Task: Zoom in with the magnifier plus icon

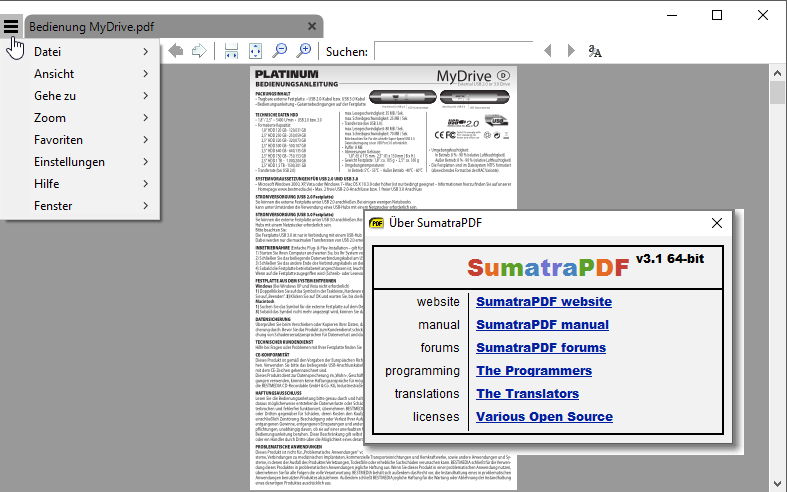Action: coord(303,50)
